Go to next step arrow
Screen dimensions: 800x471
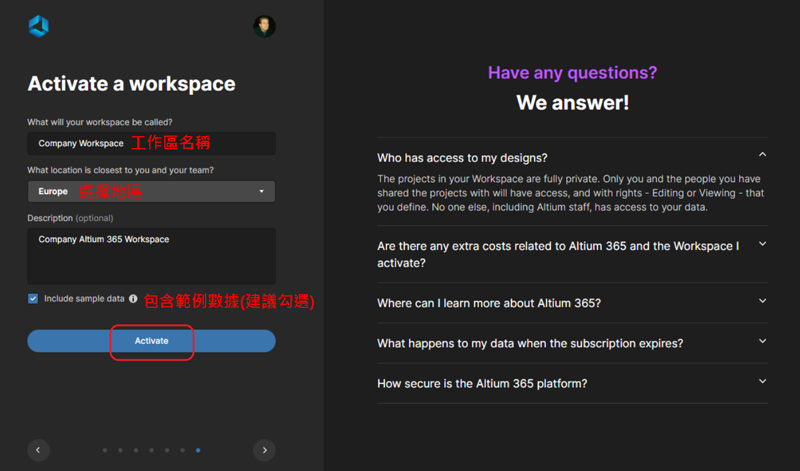(x=264, y=450)
